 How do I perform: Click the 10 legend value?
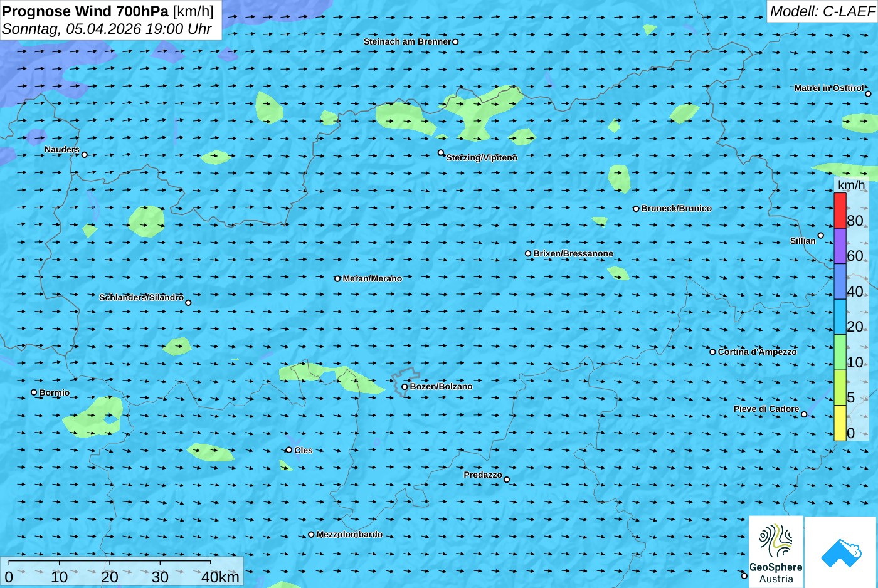tap(855, 362)
